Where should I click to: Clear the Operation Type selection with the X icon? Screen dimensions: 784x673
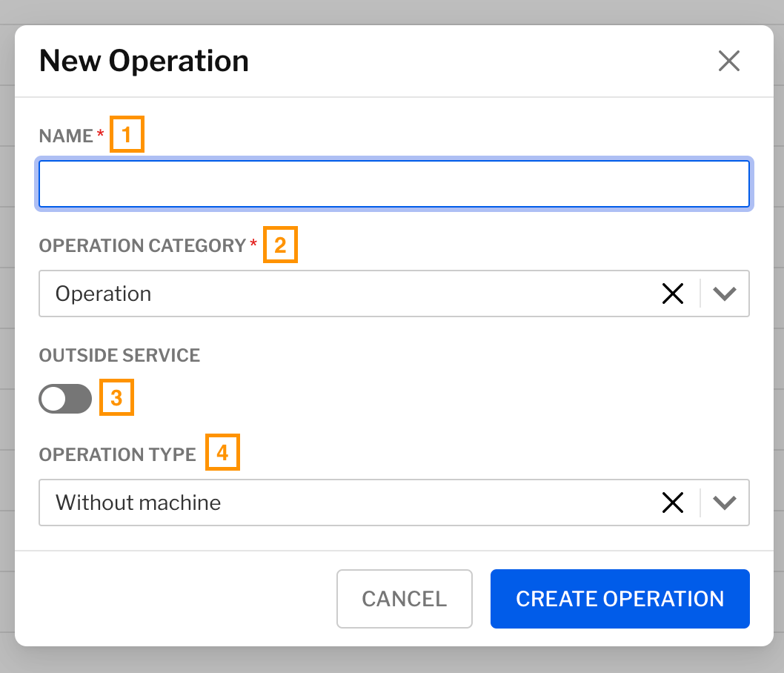(x=673, y=503)
